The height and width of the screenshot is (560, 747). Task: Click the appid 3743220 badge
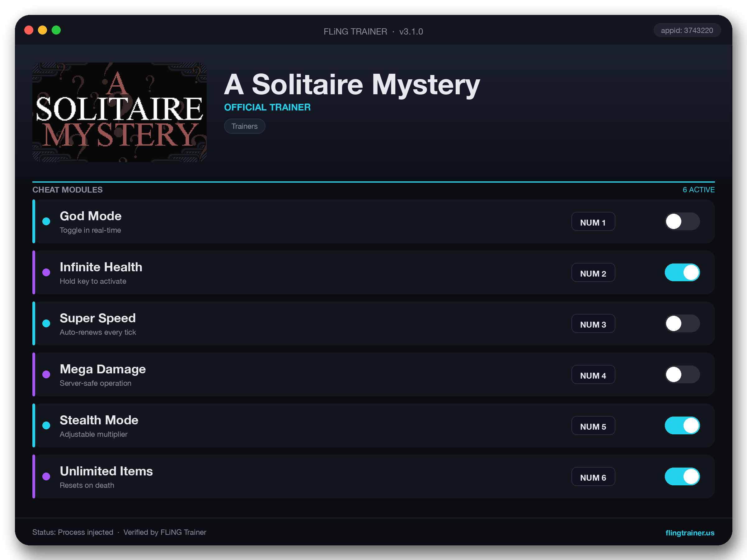click(687, 30)
